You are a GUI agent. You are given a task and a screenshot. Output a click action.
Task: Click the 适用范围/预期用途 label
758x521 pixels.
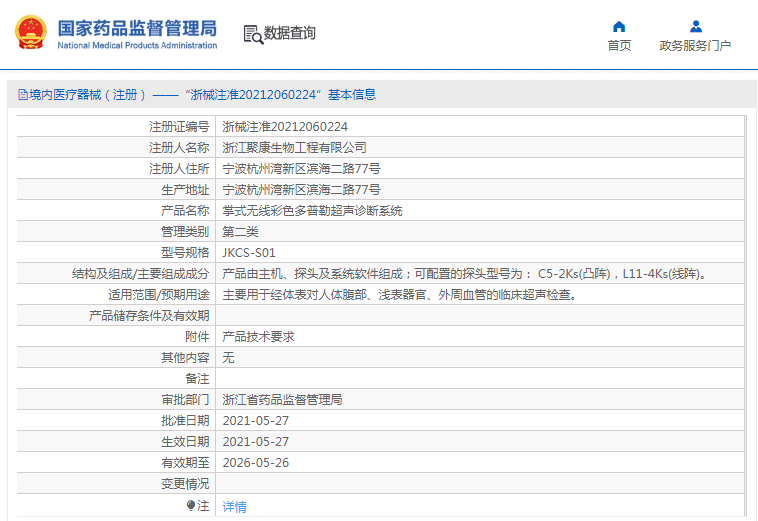[x=159, y=295]
